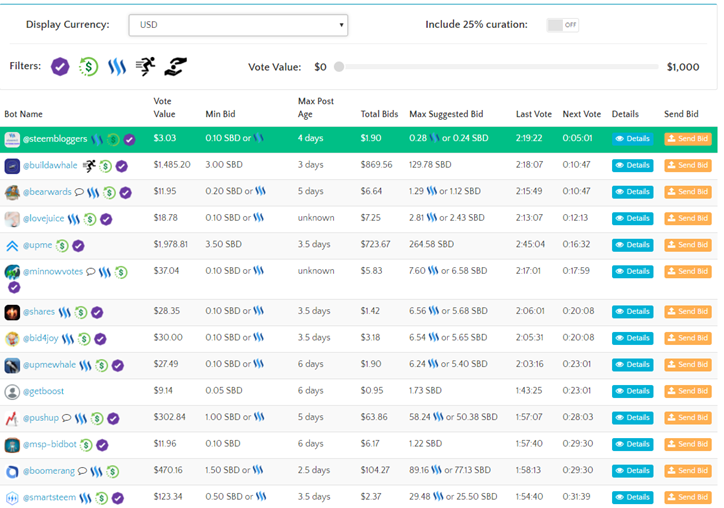Click the @steembloggers avatar icon
This screenshot has height=508, width=724.
pos(12,139)
